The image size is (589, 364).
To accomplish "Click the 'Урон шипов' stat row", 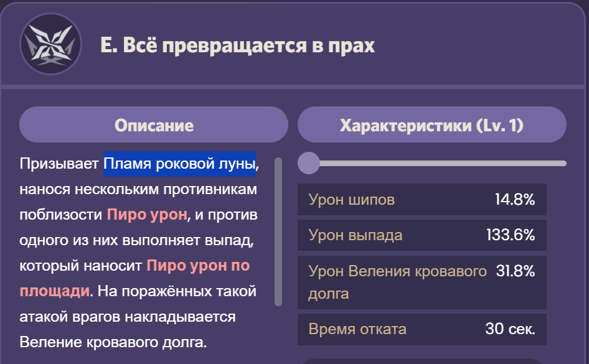I will coord(422,200).
